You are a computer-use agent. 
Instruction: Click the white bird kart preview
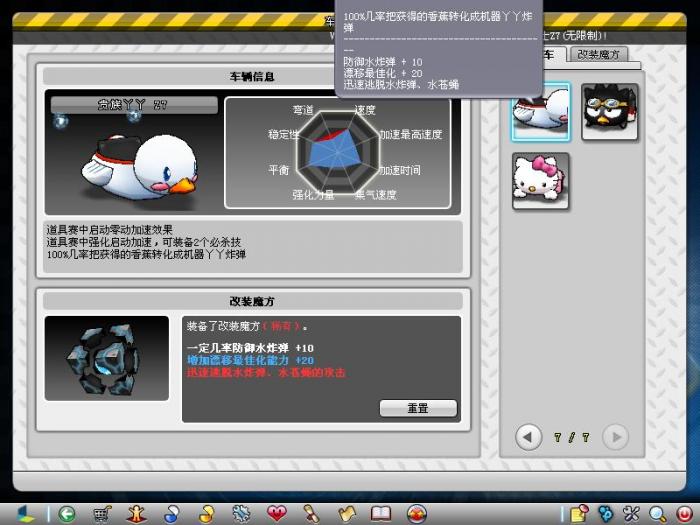click(x=139, y=169)
